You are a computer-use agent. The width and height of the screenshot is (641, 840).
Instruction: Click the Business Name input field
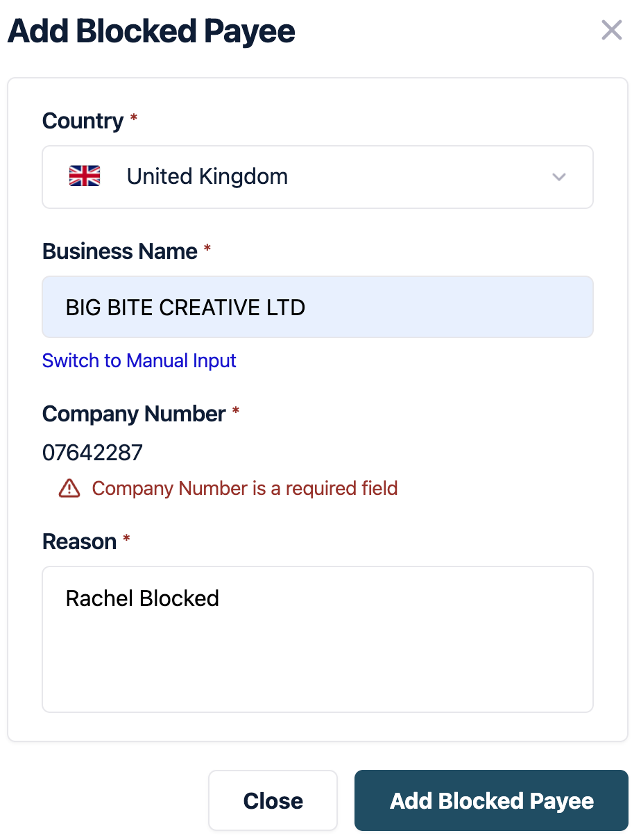coord(318,308)
